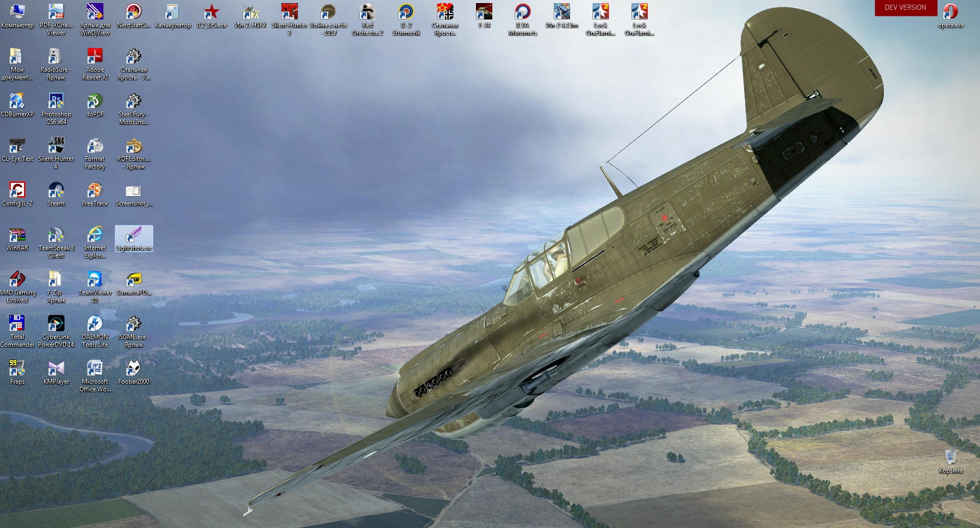Open the Калькулятор shortcut
980x528 pixels.
pos(172,15)
